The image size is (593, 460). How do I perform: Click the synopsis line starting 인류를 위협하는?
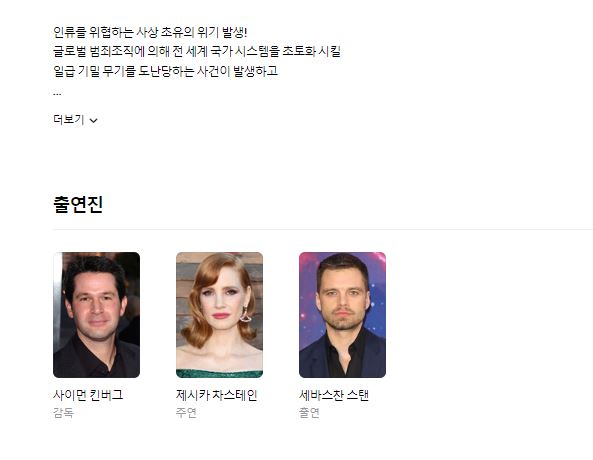tap(150, 32)
